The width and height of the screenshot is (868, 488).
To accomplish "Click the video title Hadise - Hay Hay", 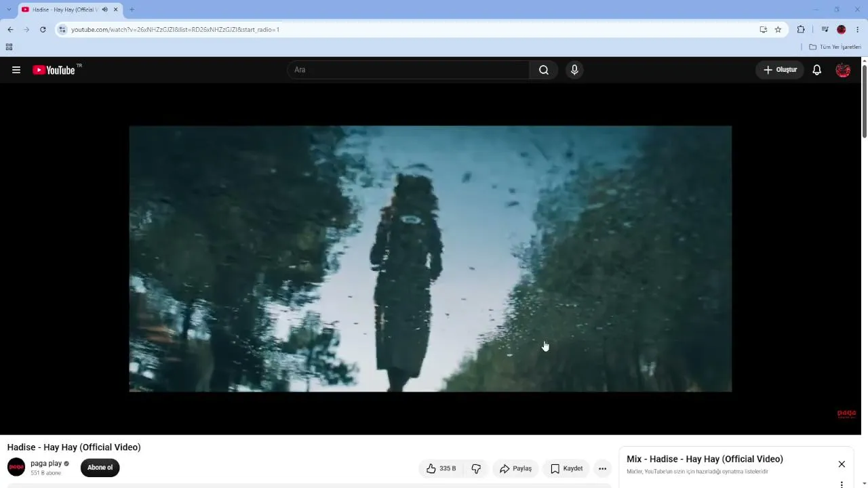I will (x=74, y=447).
